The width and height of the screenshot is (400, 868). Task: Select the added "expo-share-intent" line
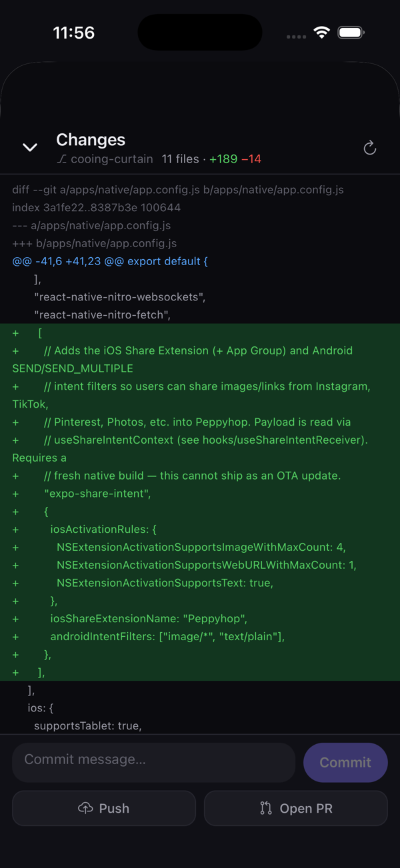click(x=200, y=494)
